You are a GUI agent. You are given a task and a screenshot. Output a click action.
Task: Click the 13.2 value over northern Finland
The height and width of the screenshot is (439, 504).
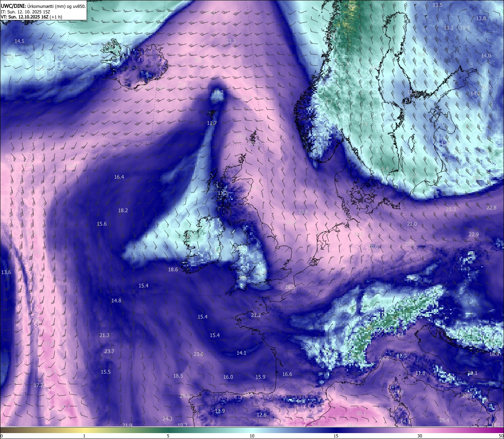point(448,28)
